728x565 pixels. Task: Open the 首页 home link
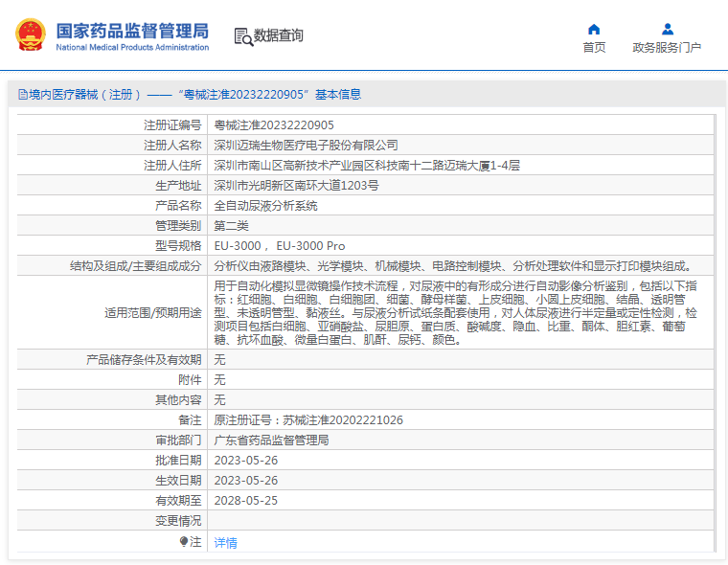click(x=594, y=47)
